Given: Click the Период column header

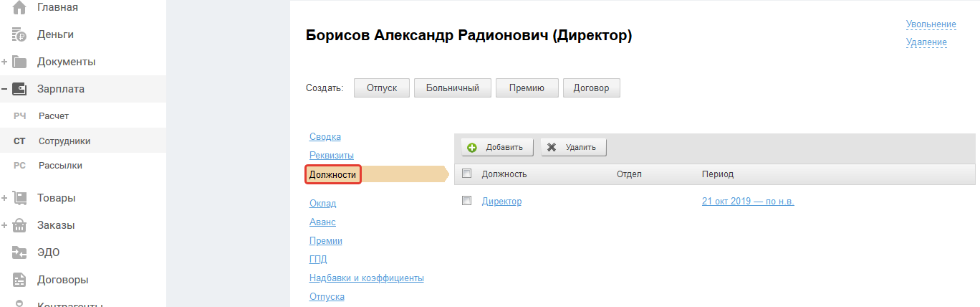Looking at the screenshot, I should [718, 174].
